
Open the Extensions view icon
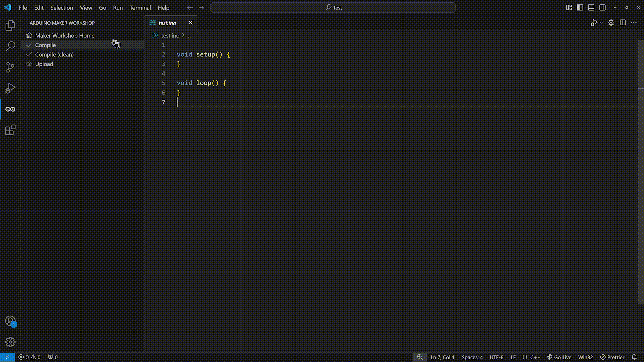tap(10, 130)
